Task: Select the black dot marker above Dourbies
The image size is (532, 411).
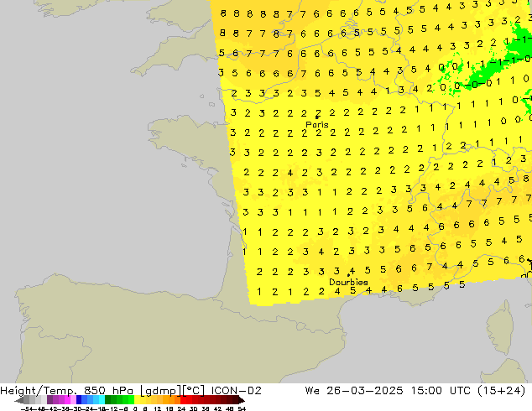Action: click(348, 275)
